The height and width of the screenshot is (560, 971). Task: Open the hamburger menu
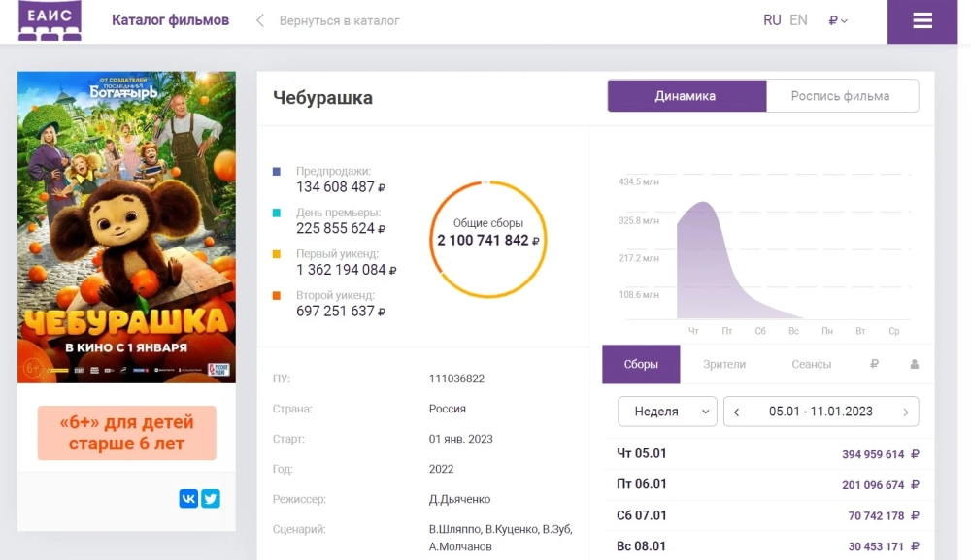921,21
